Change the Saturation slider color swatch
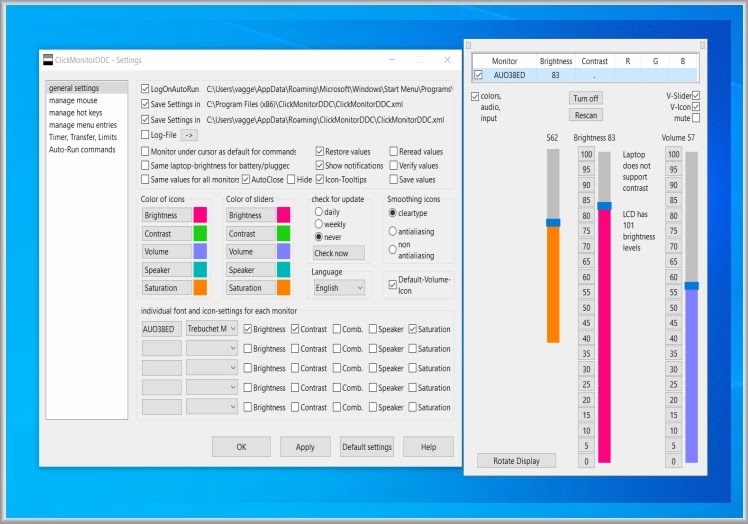Screen dimensions: 748x524 click(283, 288)
